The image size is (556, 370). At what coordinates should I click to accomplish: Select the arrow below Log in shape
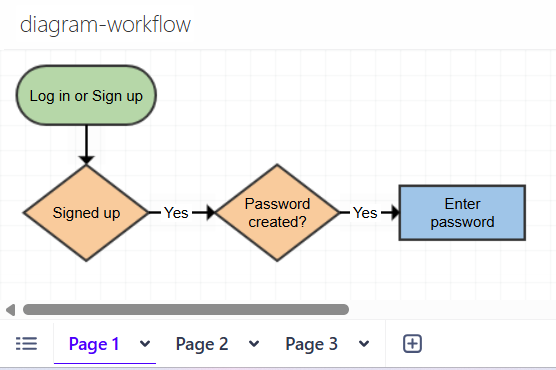(86, 145)
